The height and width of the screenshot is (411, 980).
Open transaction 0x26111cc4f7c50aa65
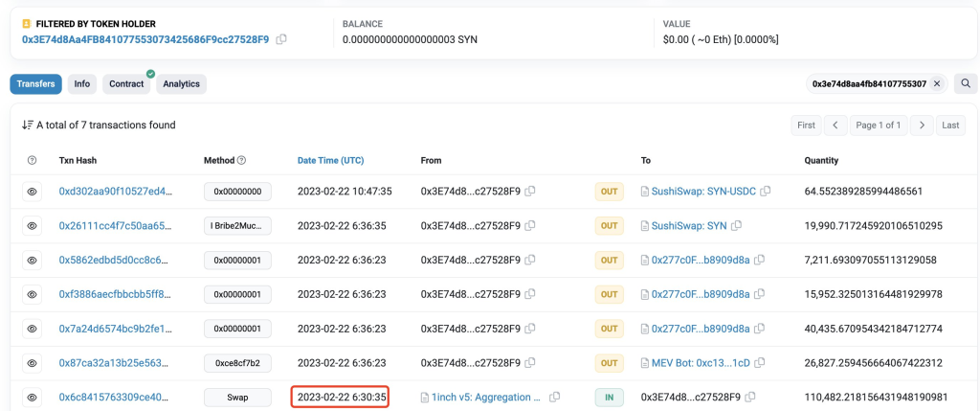tap(116, 226)
